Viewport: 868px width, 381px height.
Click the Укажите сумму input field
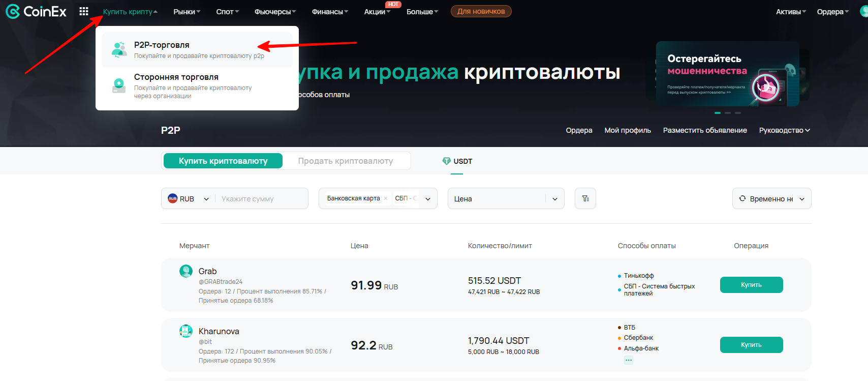pos(262,198)
